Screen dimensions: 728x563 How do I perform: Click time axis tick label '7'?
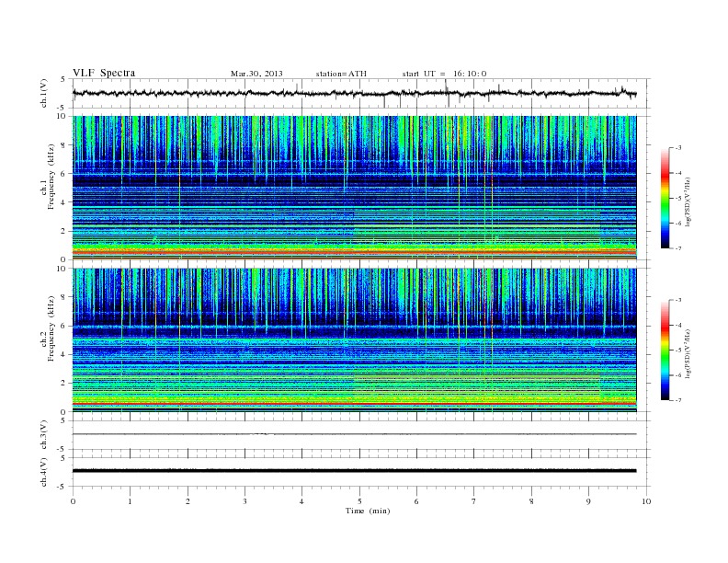(x=474, y=501)
